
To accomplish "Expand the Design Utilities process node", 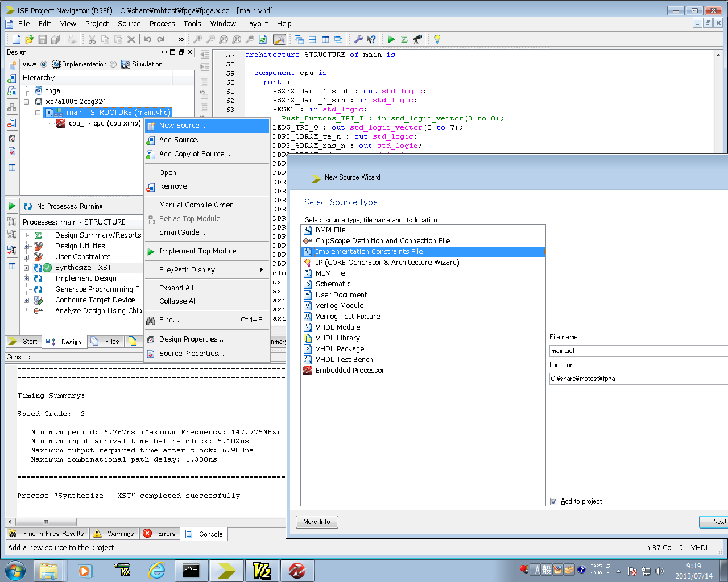I will click(26, 246).
